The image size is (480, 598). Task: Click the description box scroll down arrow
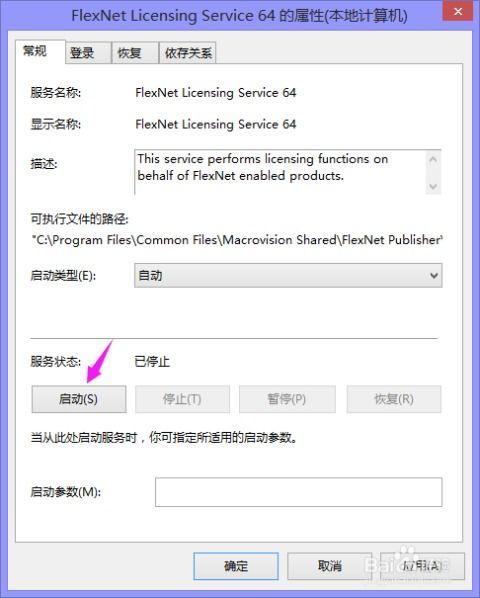coord(433,186)
